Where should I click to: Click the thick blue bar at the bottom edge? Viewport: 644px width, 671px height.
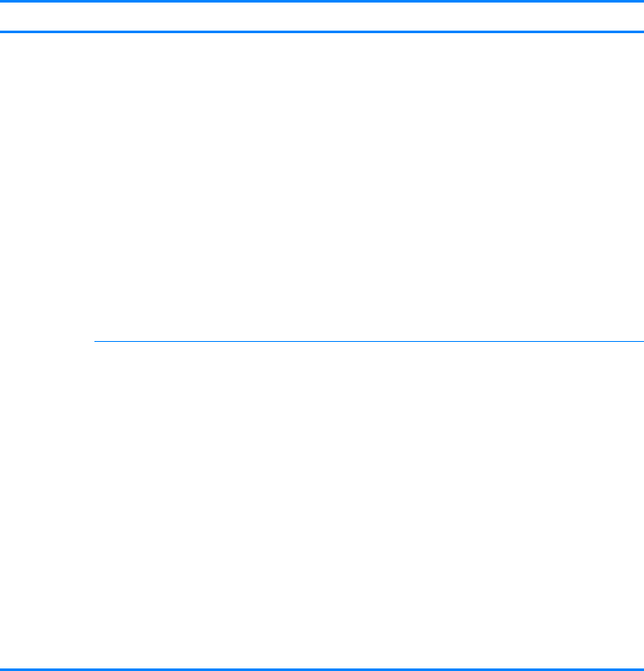pos(322,669)
